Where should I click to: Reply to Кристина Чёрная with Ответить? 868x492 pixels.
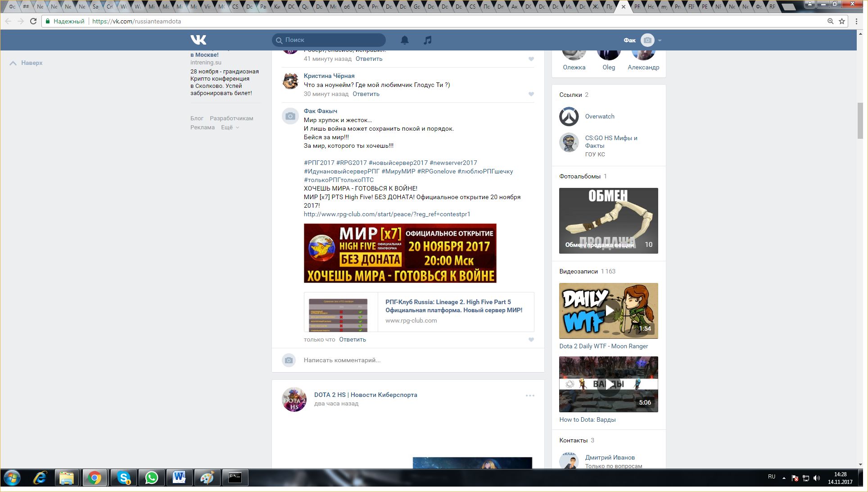(x=366, y=94)
